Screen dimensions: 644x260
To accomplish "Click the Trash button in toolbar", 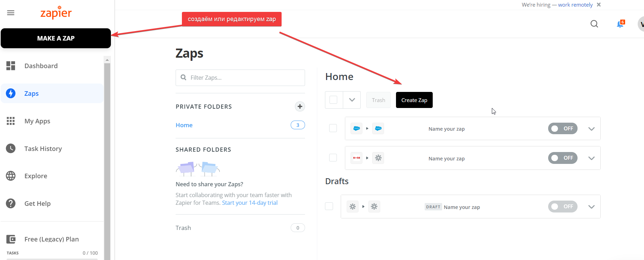I will pos(378,100).
